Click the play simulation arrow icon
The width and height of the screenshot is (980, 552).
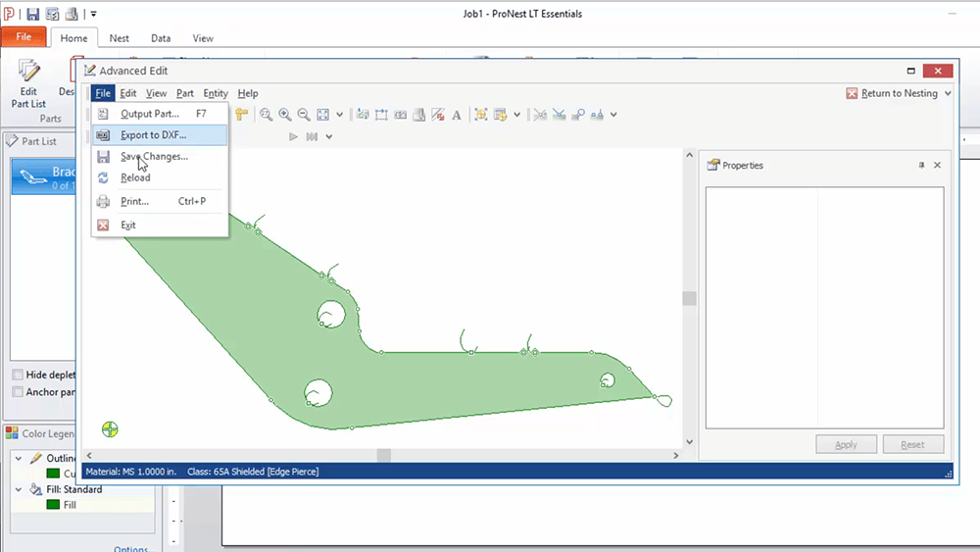(293, 136)
